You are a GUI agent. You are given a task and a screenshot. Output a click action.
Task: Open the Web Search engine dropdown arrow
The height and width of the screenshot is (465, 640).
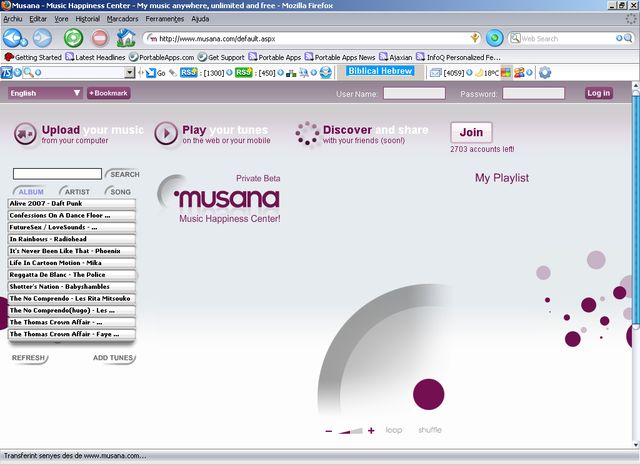click(x=619, y=38)
